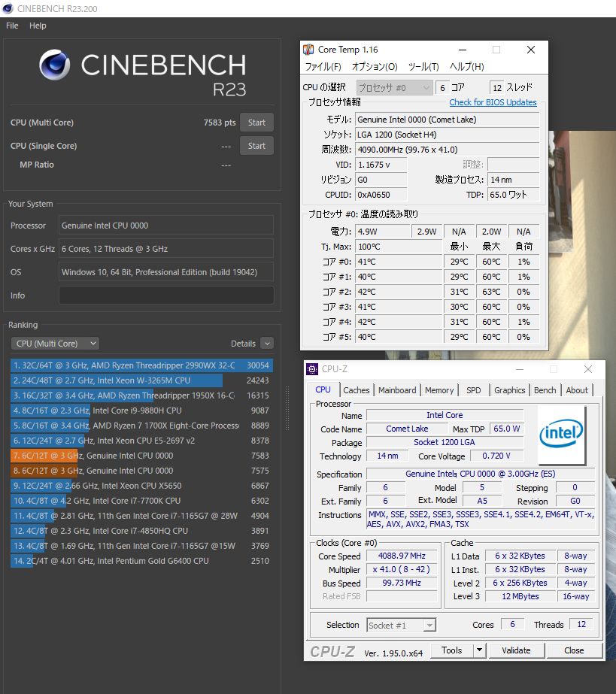Click the Tools button in CPU-Z
This screenshot has height=694, width=616.
click(x=452, y=650)
